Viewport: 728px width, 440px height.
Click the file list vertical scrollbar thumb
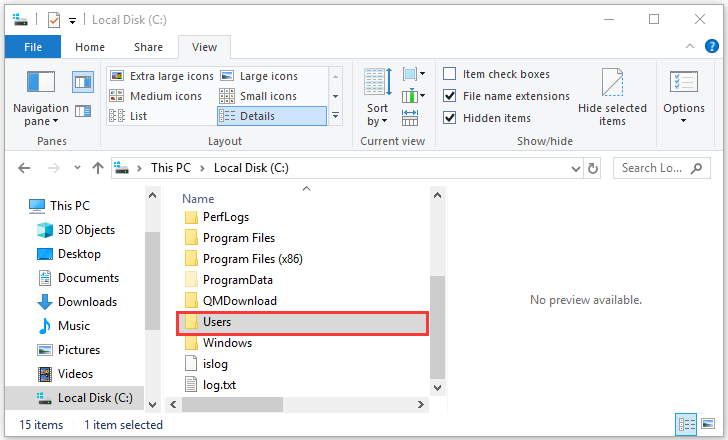437,327
